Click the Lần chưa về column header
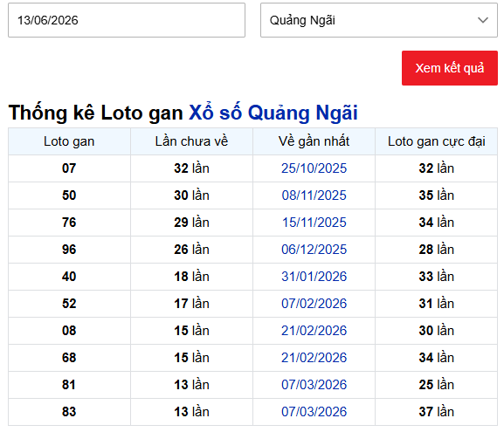The height and width of the screenshot is (432, 504). (191, 141)
